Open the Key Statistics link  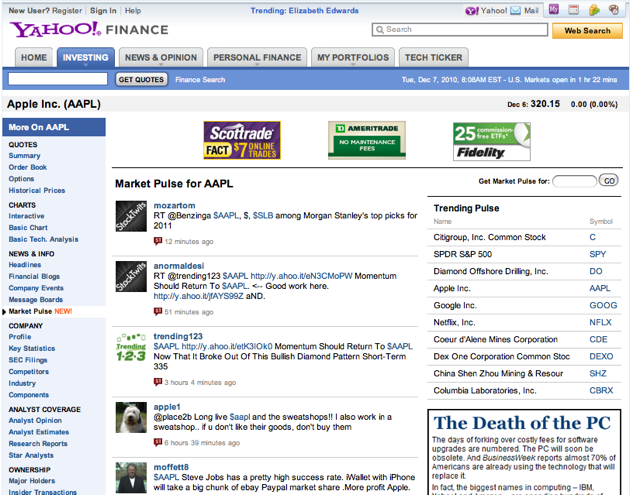click(32, 348)
